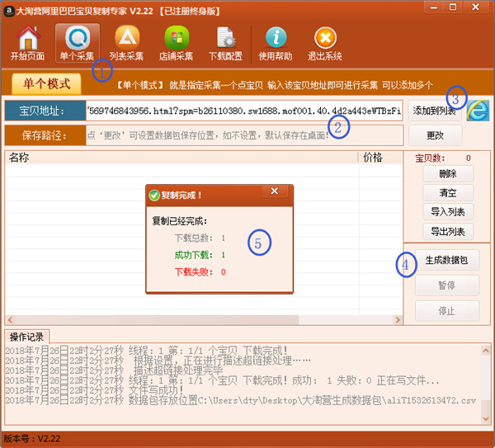495x448 pixels.
Task: Click the 生成数据包 button
Action: [x=446, y=261]
